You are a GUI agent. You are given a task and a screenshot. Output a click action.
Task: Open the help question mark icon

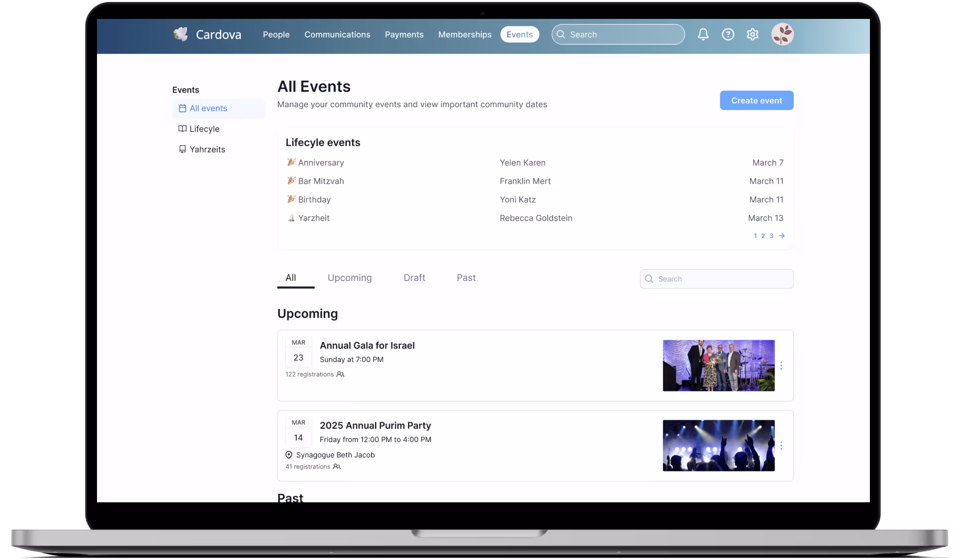pos(728,34)
